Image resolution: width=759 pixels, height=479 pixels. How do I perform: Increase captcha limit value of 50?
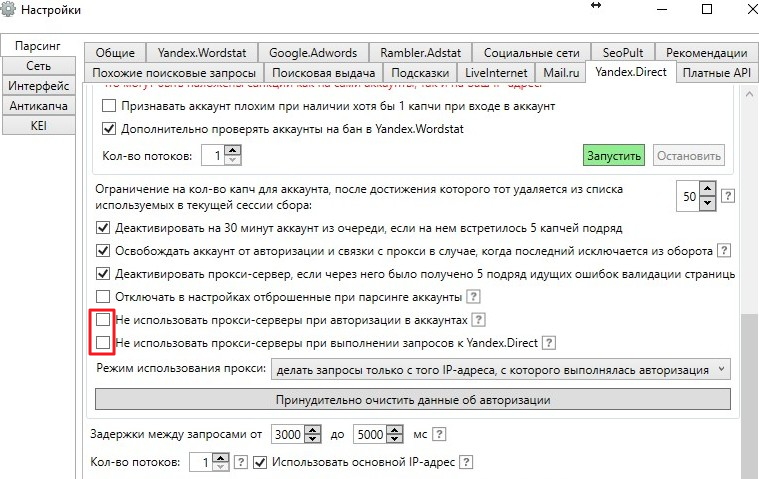pos(707,189)
